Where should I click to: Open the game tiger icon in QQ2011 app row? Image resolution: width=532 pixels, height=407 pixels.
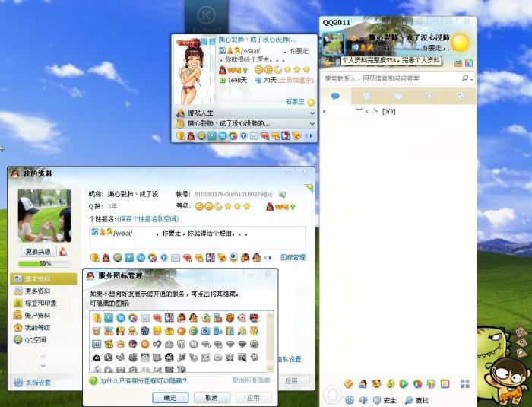pos(376,384)
